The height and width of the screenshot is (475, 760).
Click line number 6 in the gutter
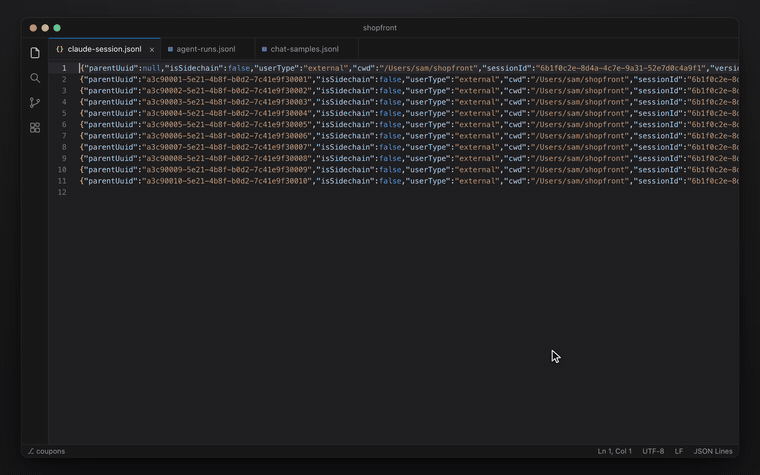click(64, 125)
